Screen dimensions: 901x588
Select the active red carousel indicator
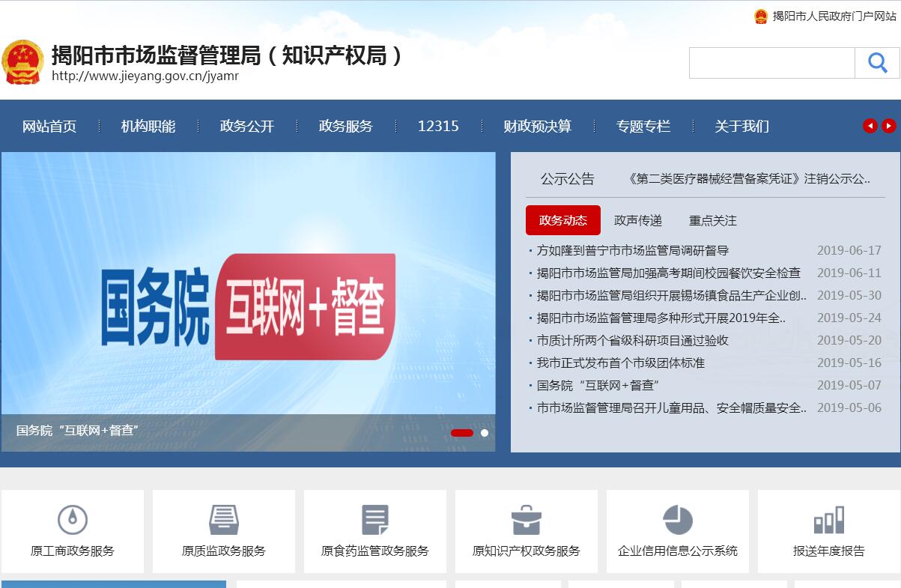coord(462,433)
